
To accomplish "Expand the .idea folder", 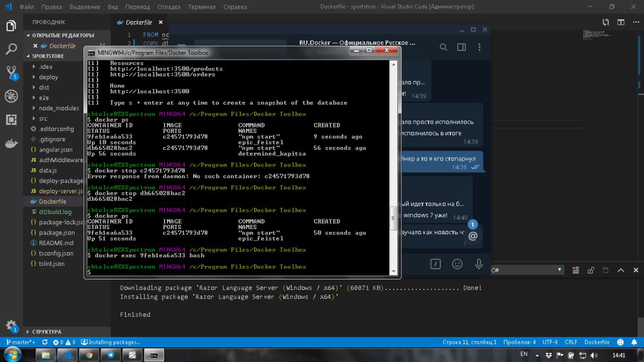I will [x=45, y=66].
